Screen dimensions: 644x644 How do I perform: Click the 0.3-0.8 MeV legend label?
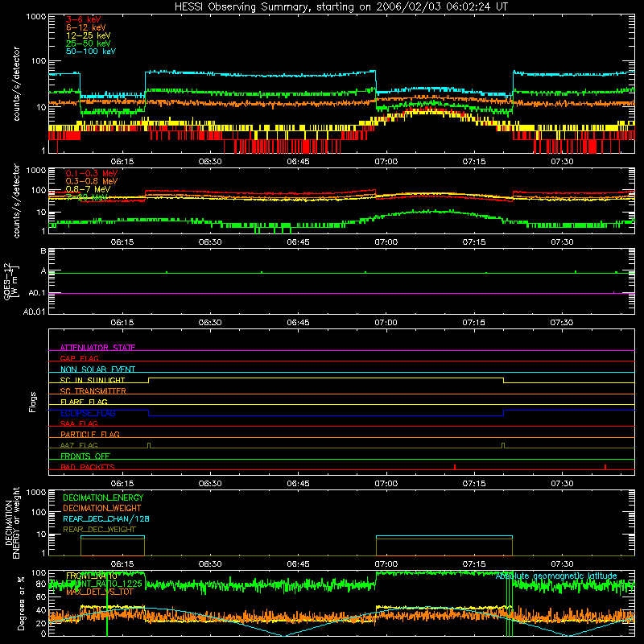(92, 181)
